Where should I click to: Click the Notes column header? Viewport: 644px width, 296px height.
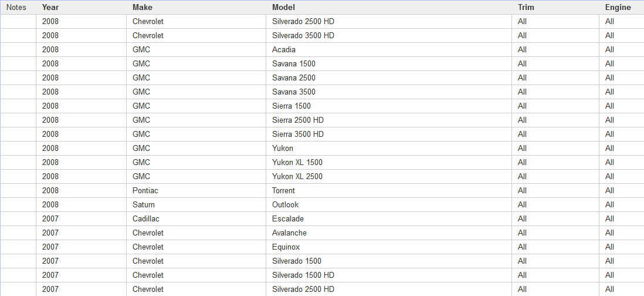pyautogui.click(x=16, y=8)
